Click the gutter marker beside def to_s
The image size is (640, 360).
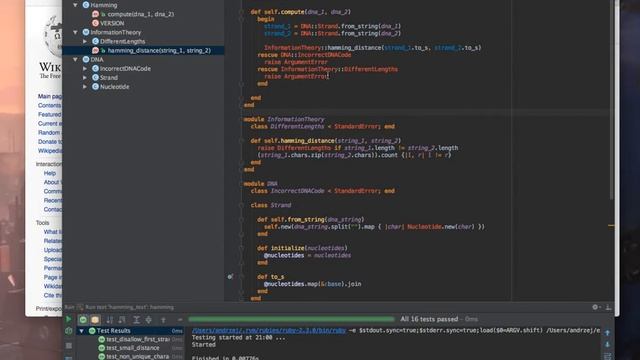(230, 277)
